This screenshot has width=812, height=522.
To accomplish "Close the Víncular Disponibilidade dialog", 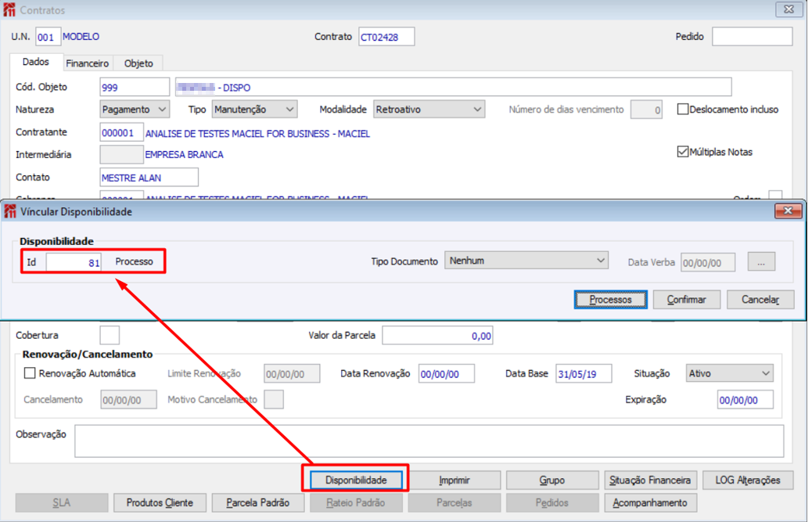I will tap(788, 211).
